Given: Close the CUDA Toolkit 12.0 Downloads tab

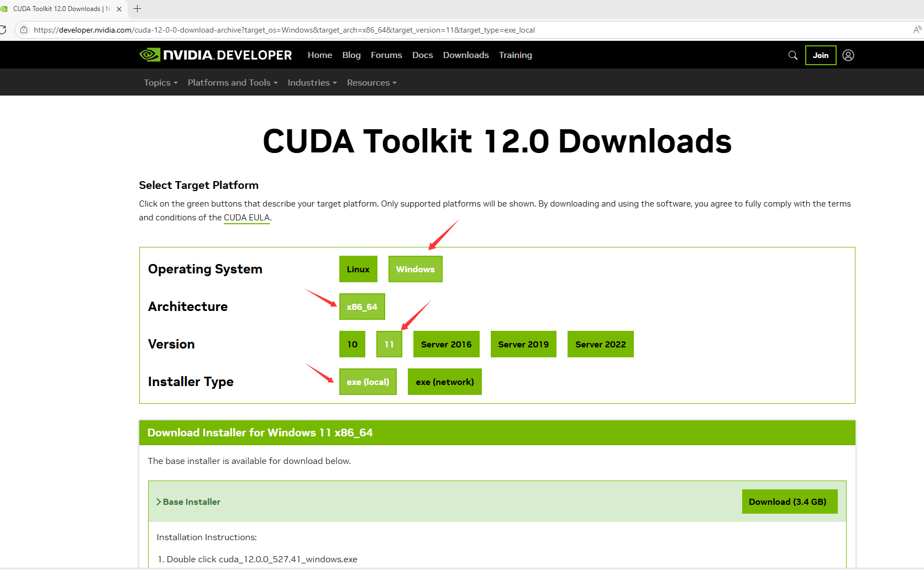Looking at the screenshot, I should tap(119, 9).
